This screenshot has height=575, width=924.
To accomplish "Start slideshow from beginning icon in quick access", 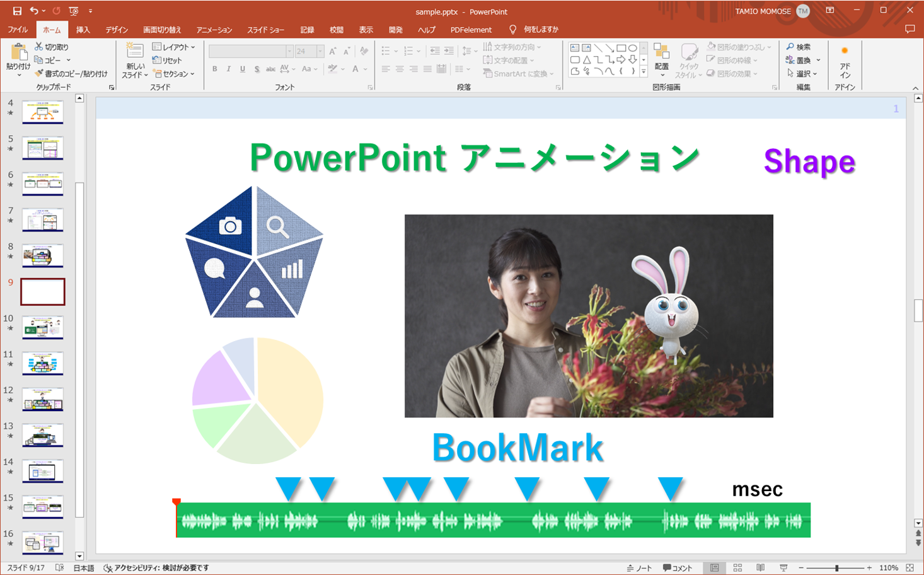I will click(74, 11).
